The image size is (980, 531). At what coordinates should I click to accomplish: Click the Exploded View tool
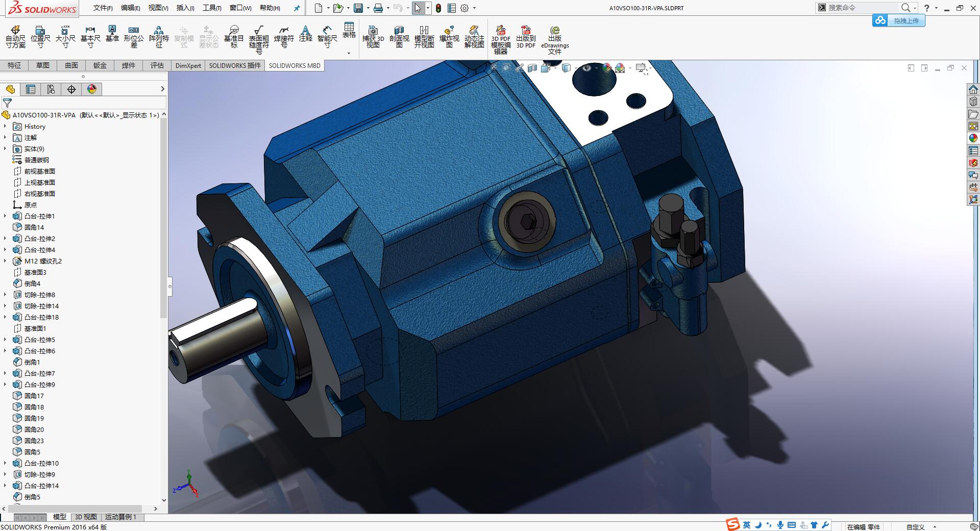(449, 37)
